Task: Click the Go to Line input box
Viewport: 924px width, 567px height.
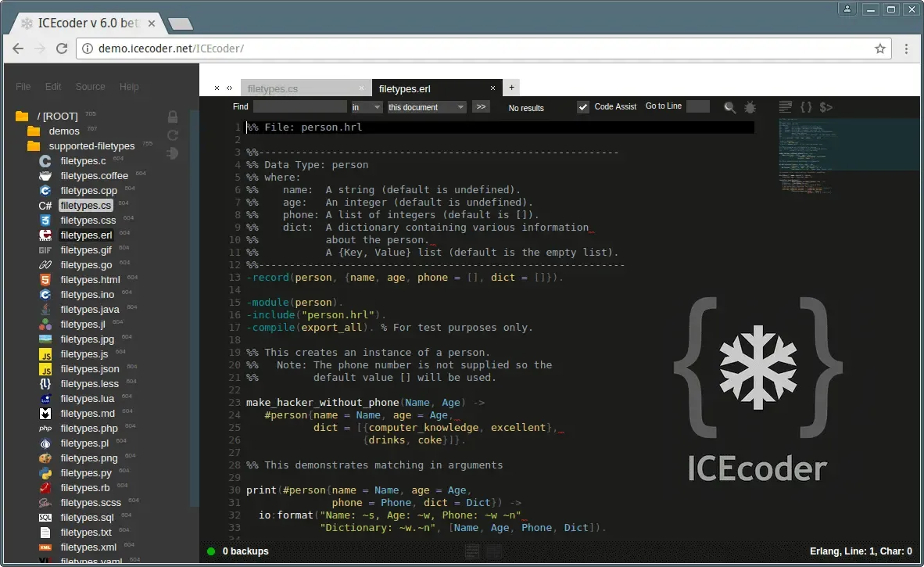Action: pos(698,106)
